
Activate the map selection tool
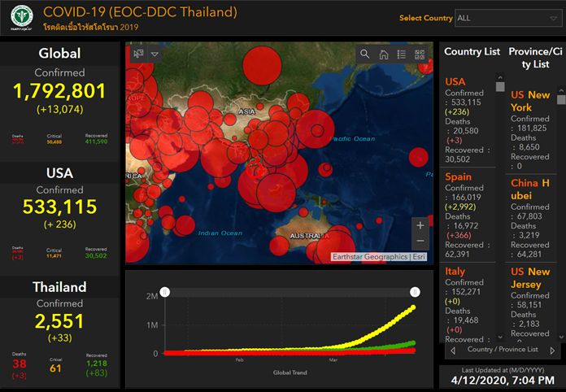point(138,54)
